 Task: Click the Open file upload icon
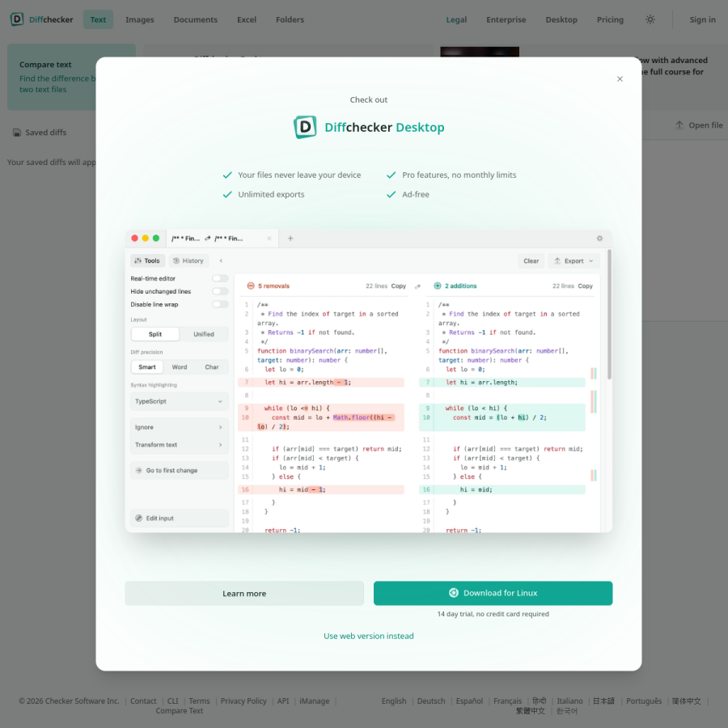pyautogui.click(x=679, y=125)
